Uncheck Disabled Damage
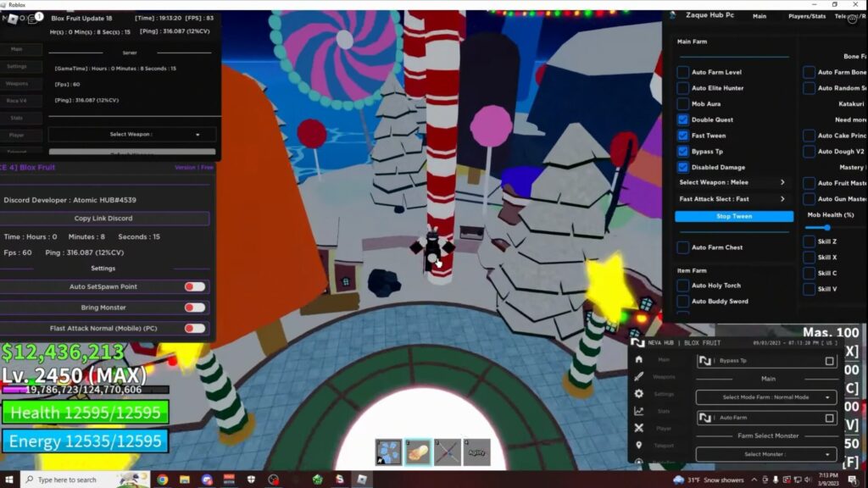 pyautogui.click(x=682, y=167)
